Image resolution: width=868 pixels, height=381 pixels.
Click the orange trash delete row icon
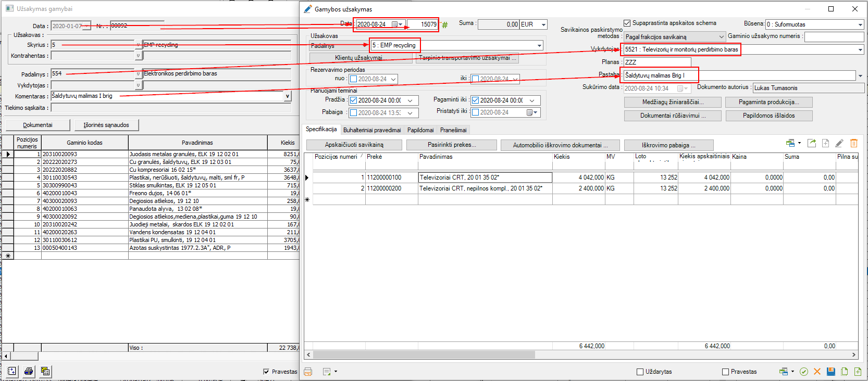point(854,143)
